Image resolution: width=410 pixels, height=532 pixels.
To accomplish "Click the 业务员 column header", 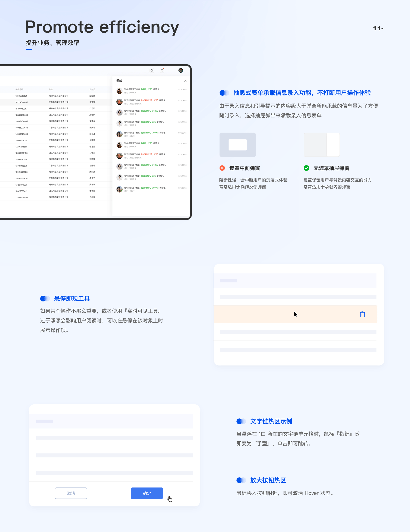I will 92,89.
